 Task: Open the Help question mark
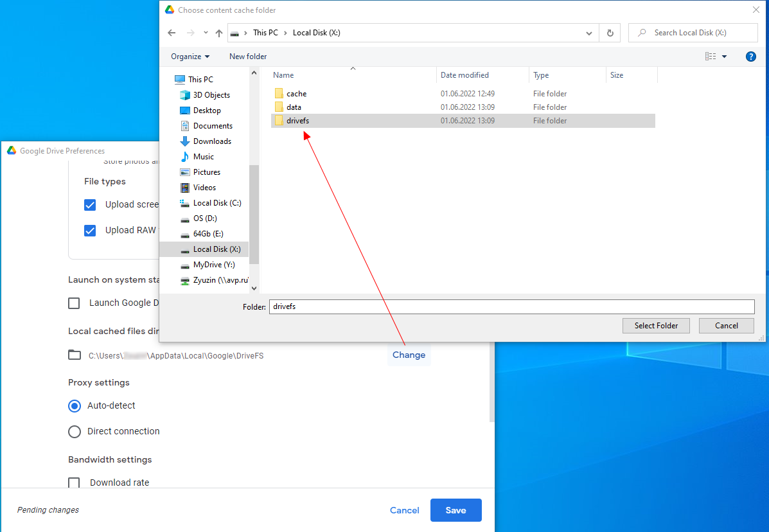coord(750,57)
